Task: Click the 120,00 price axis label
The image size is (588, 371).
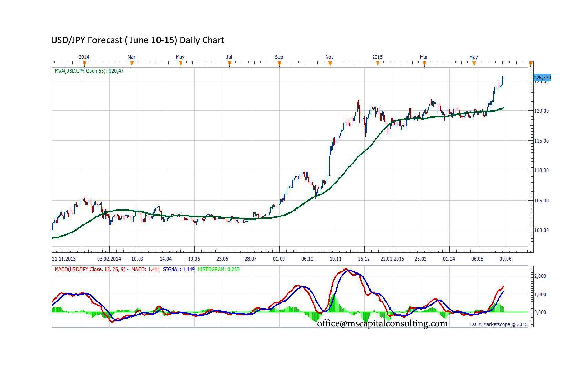Action: (541, 111)
